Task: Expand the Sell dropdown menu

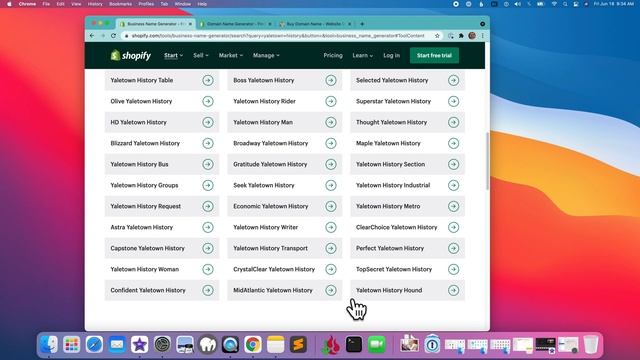Action: (200, 56)
